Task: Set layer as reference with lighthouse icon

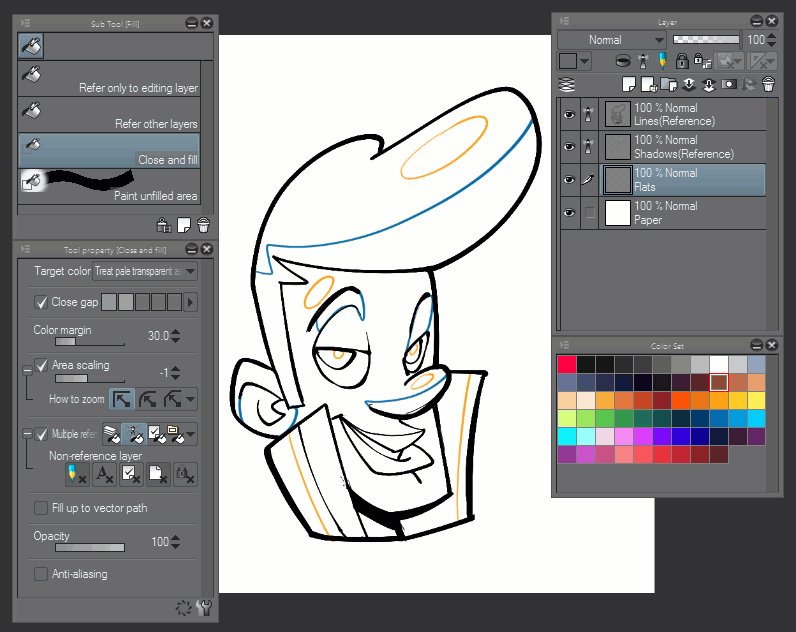Action: pyautogui.click(x=643, y=61)
